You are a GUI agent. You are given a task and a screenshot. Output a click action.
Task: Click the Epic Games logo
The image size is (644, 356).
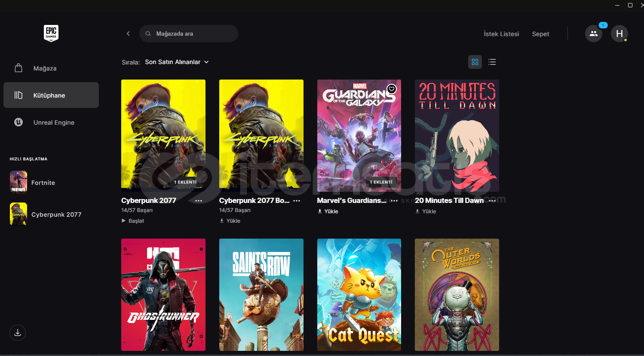tap(51, 33)
